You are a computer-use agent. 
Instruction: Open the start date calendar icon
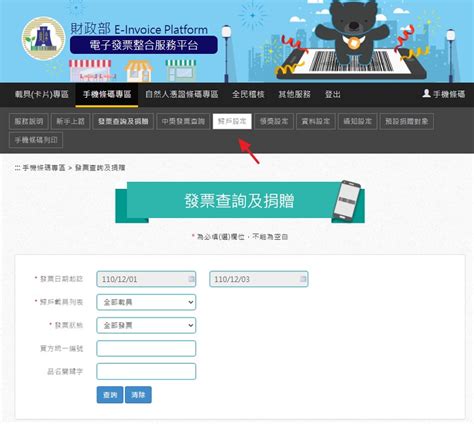pyautogui.click(x=191, y=279)
